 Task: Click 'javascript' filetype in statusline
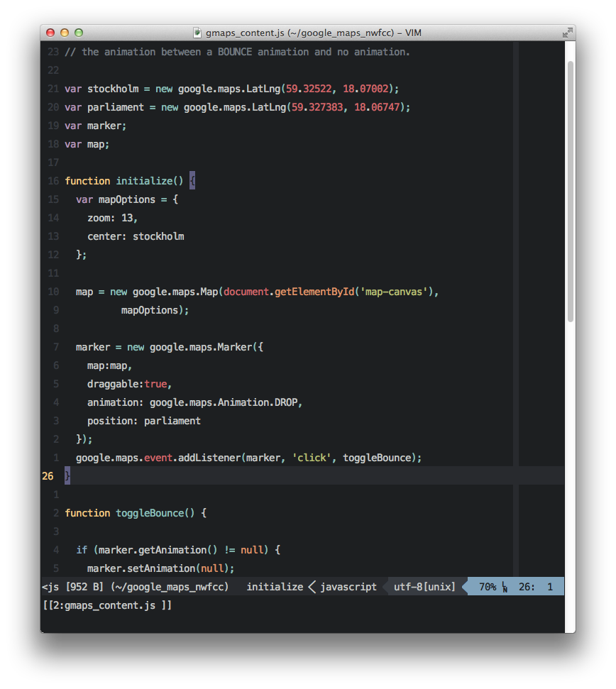(x=348, y=587)
